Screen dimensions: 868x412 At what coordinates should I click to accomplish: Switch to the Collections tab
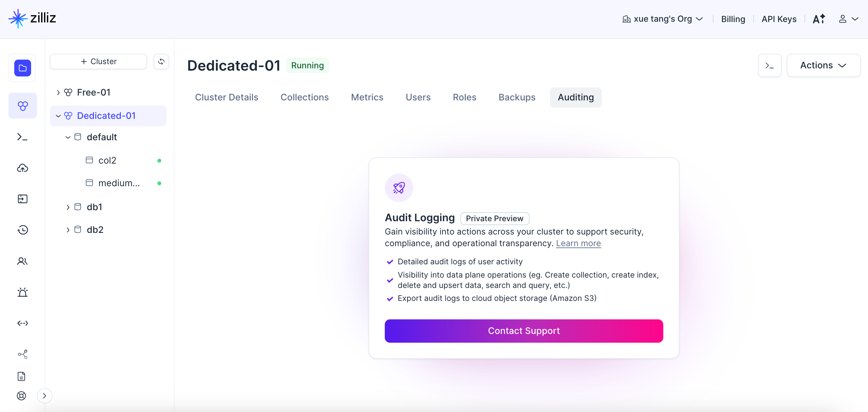(x=304, y=97)
